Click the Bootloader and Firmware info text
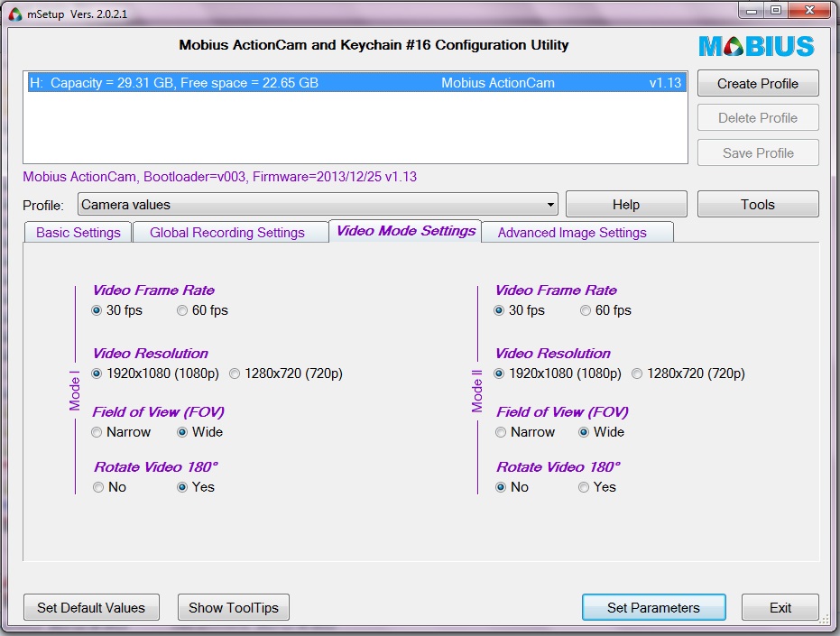 (219, 177)
